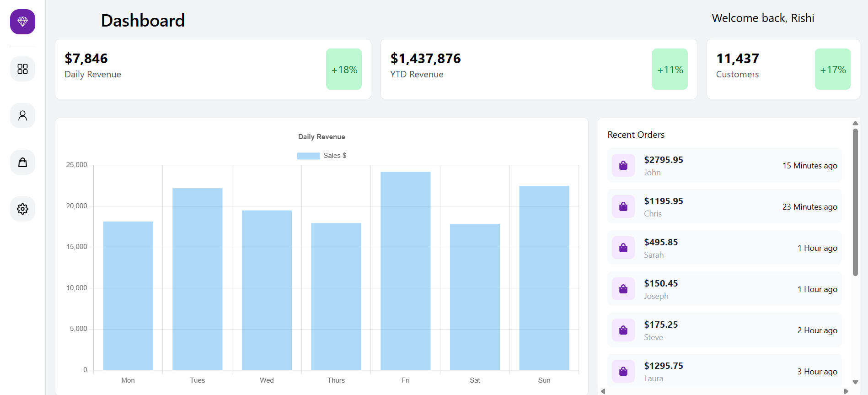868x395 pixels.
Task: Click the Mon revenue bar
Action: coord(128,296)
